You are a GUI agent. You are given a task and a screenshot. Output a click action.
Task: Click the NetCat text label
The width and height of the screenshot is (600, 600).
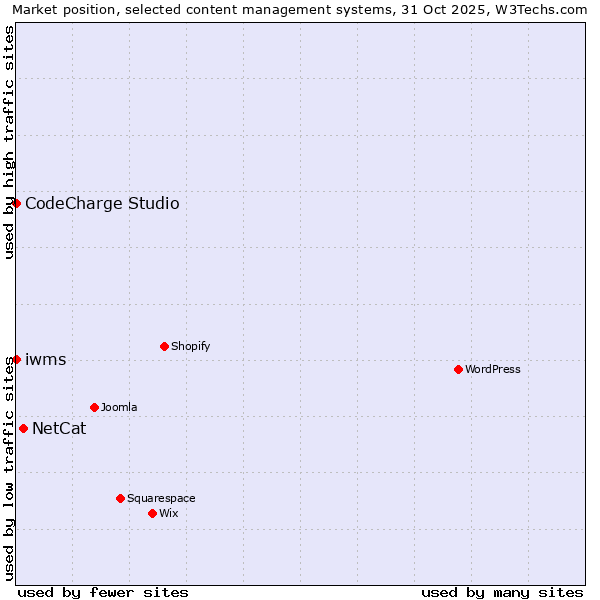(59, 429)
